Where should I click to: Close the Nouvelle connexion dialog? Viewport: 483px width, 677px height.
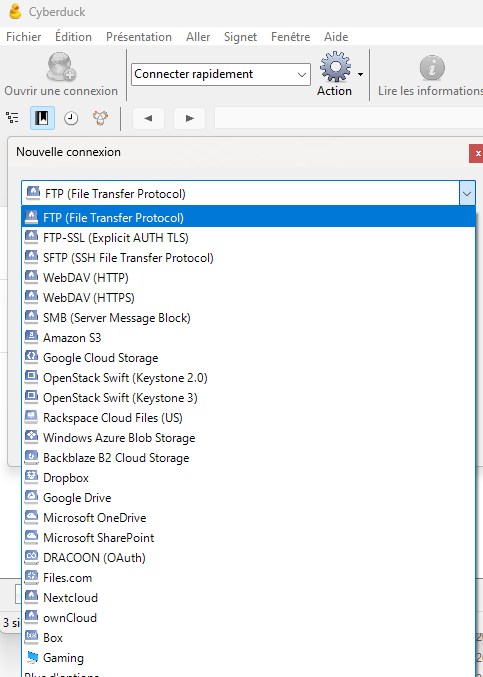477,153
